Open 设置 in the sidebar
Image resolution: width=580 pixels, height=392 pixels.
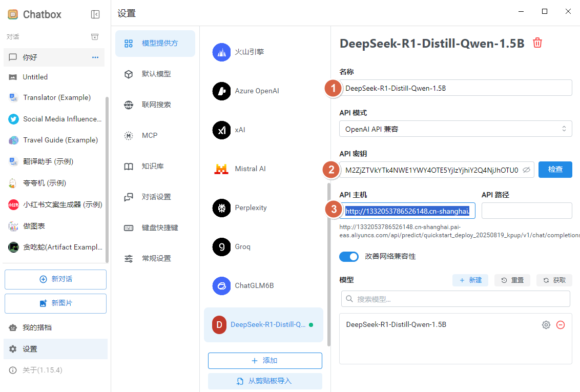pyautogui.click(x=55, y=349)
